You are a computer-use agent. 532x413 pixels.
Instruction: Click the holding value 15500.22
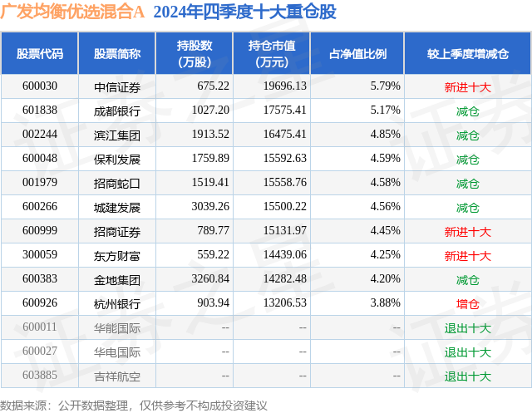coord(285,206)
